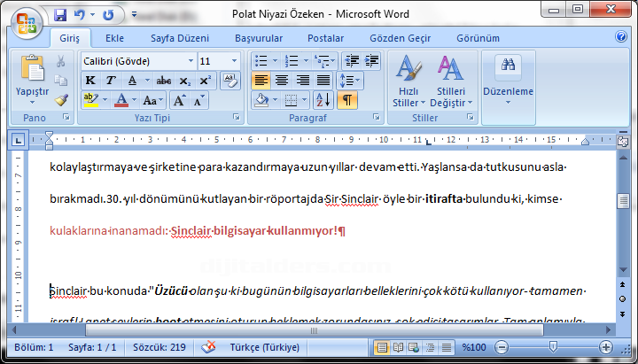Expand font color dropdown arrow
This screenshot has height=364, width=638.
[135, 100]
